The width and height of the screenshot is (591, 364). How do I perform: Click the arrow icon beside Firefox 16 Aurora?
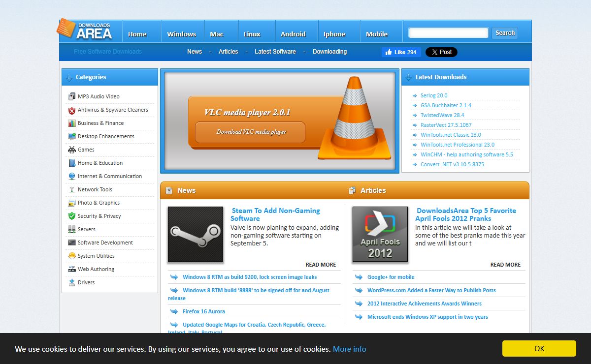click(x=174, y=311)
